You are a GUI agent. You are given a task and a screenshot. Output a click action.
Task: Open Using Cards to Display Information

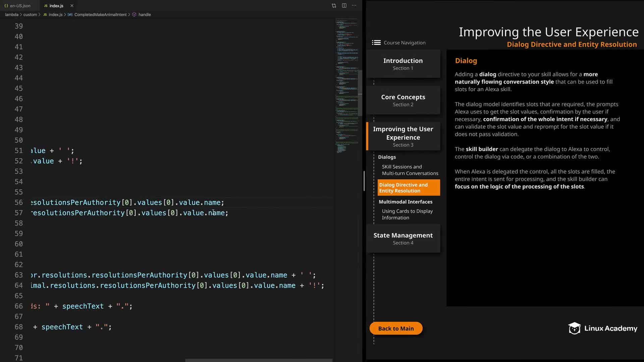point(407,214)
